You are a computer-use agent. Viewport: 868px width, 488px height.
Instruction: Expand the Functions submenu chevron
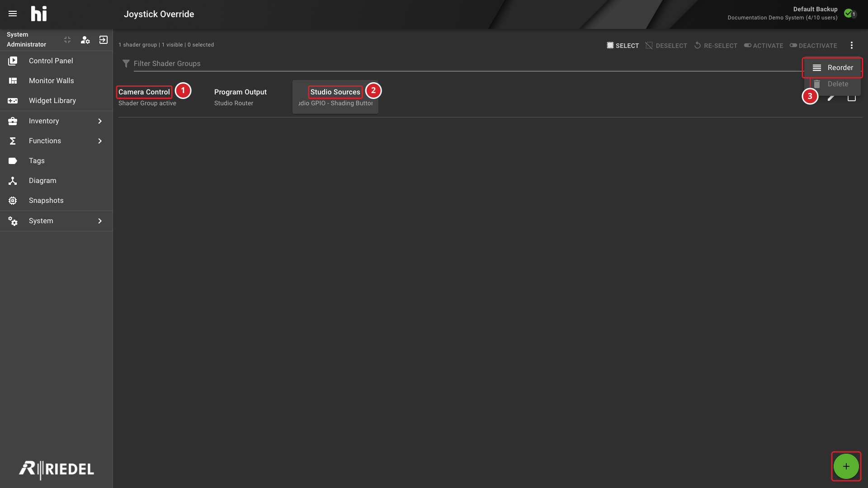tap(100, 141)
